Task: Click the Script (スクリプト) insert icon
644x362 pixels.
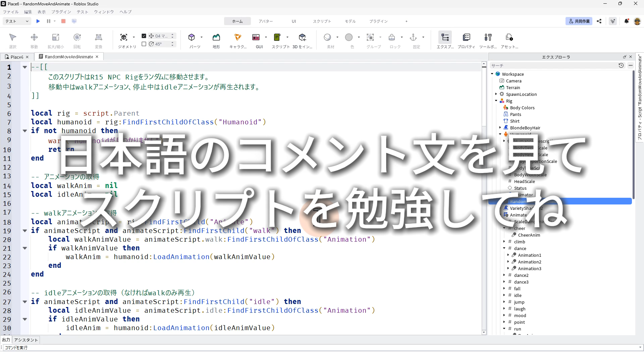Action: [277, 37]
